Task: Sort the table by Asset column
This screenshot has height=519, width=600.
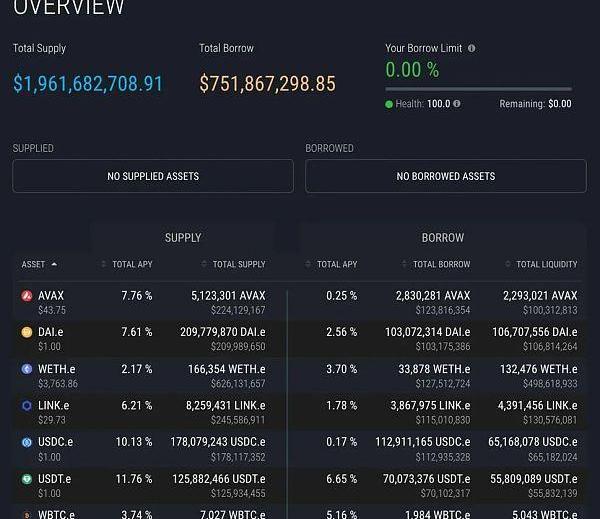Action: point(39,264)
